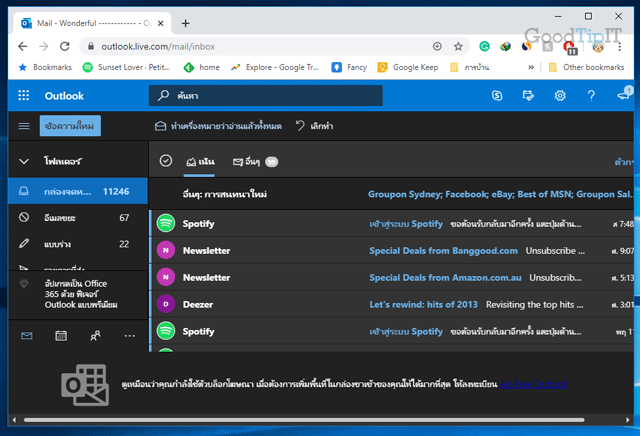Open the Inbox folder with 11246
This screenshot has height=436, width=640.
coord(78,191)
